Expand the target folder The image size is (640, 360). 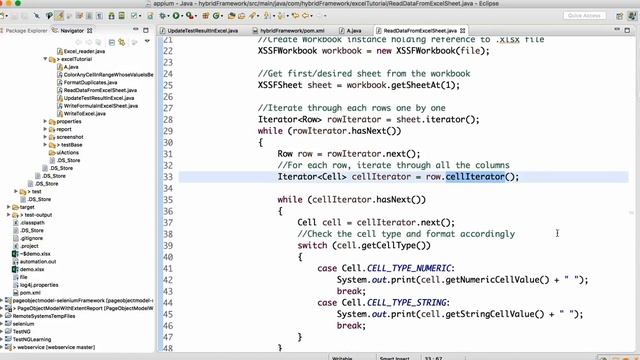tap(9, 207)
